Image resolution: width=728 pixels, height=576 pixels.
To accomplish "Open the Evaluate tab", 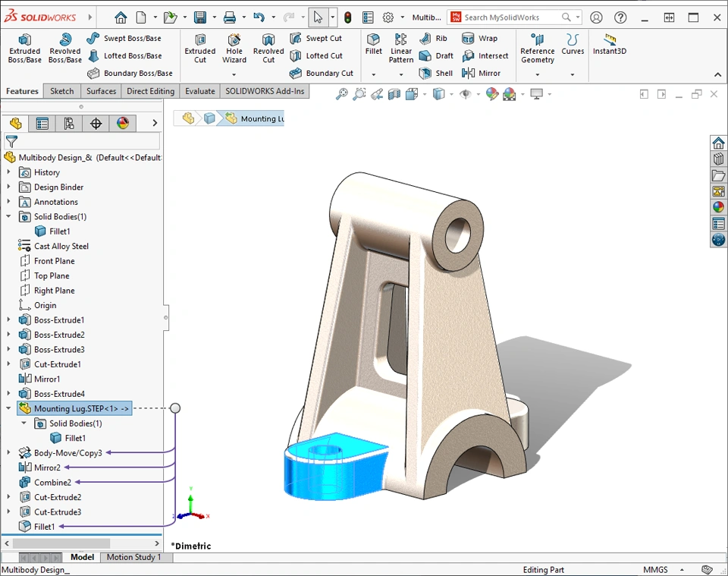I will coord(200,91).
